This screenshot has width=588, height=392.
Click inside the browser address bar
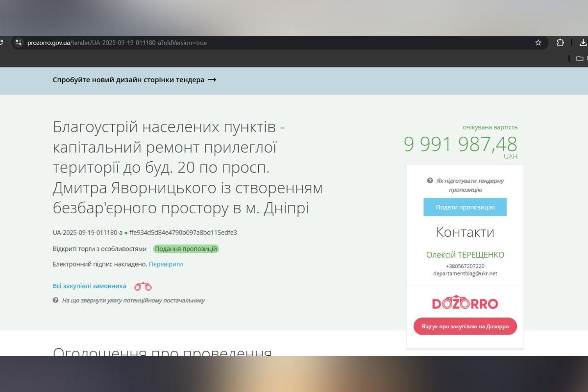(196, 43)
